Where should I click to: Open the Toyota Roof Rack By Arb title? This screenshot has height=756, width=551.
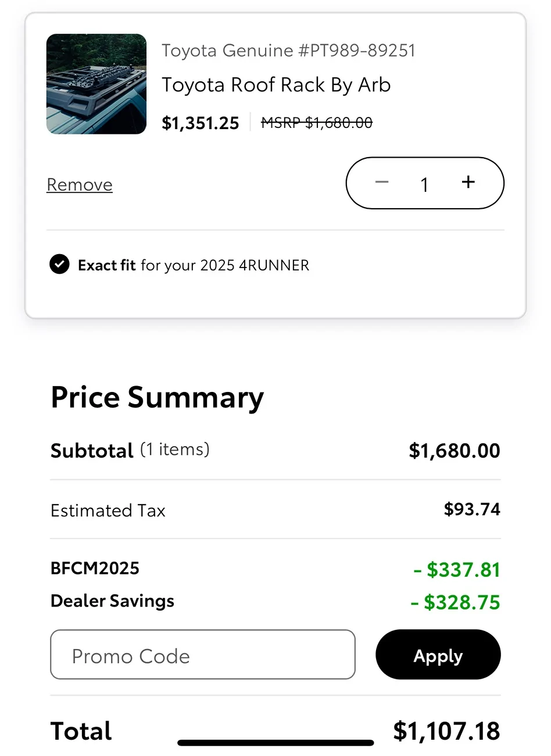276,85
